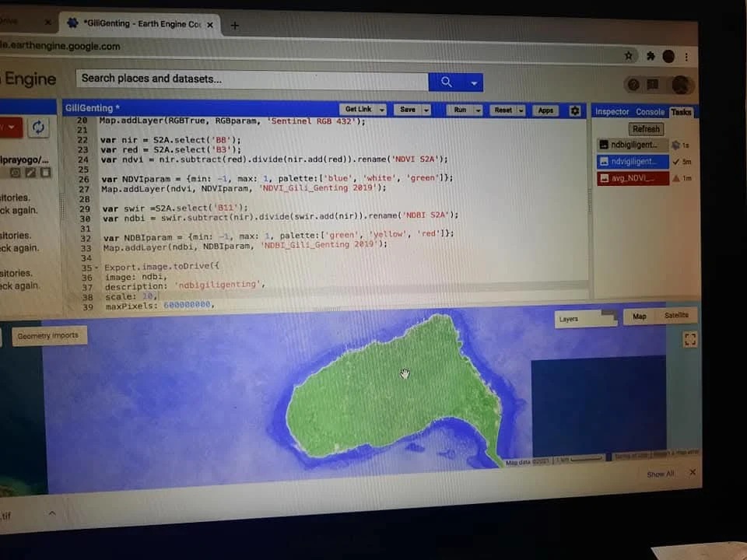Open the Chrome three-dot menu

click(686, 57)
